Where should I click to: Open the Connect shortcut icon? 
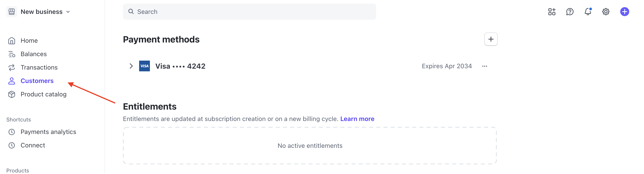point(11,145)
